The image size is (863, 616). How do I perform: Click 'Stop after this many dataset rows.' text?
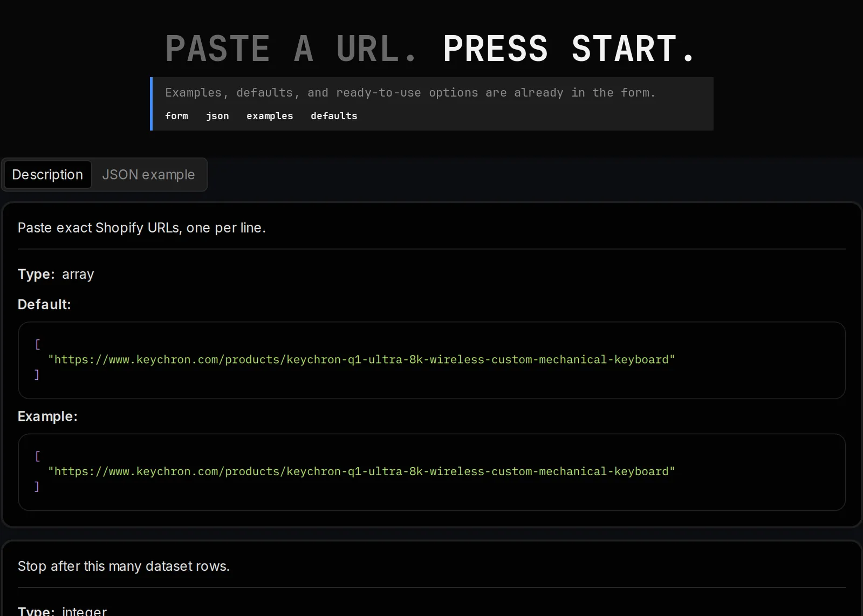pyautogui.click(x=124, y=566)
